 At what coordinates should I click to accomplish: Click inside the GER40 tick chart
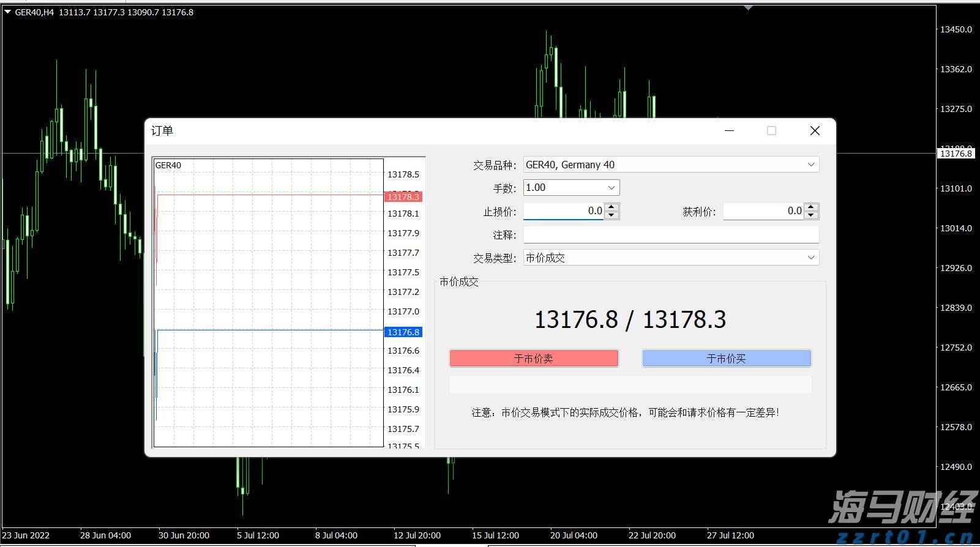tap(269, 275)
